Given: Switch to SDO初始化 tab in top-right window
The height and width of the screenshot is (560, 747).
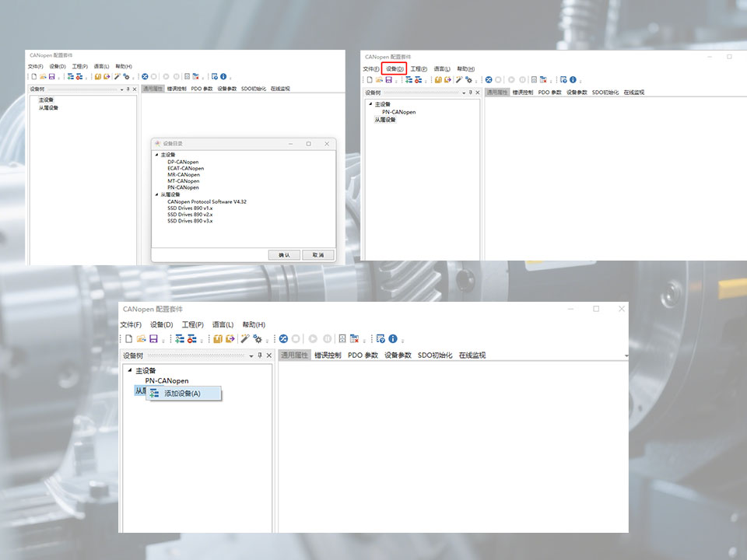Looking at the screenshot, I should click(x=605, y=93).
